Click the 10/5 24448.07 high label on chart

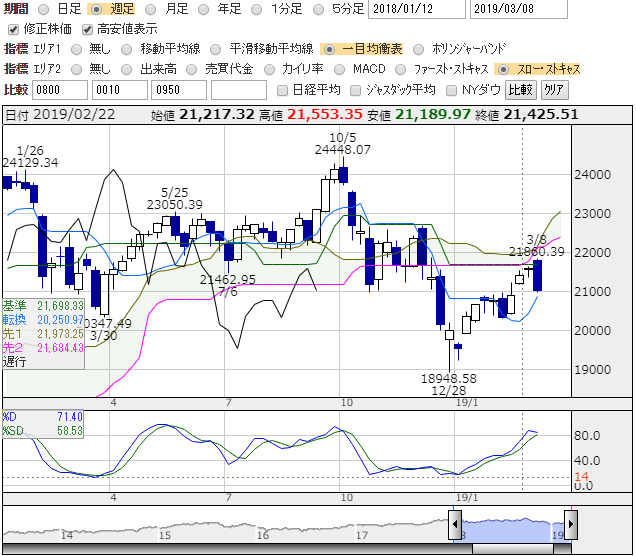[343, 144]
